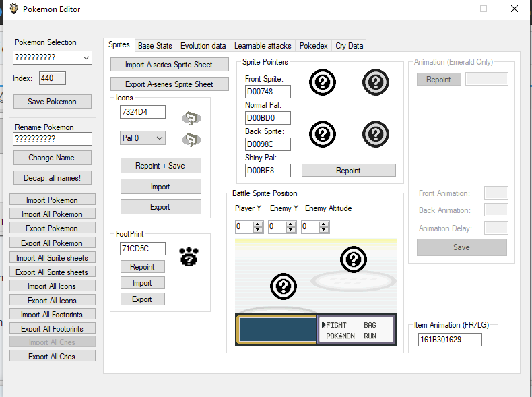The height and width of the screenshot is (397, 532).
Task: Click Import A-series Sprite Sheet button
Action: click(169, 65)
